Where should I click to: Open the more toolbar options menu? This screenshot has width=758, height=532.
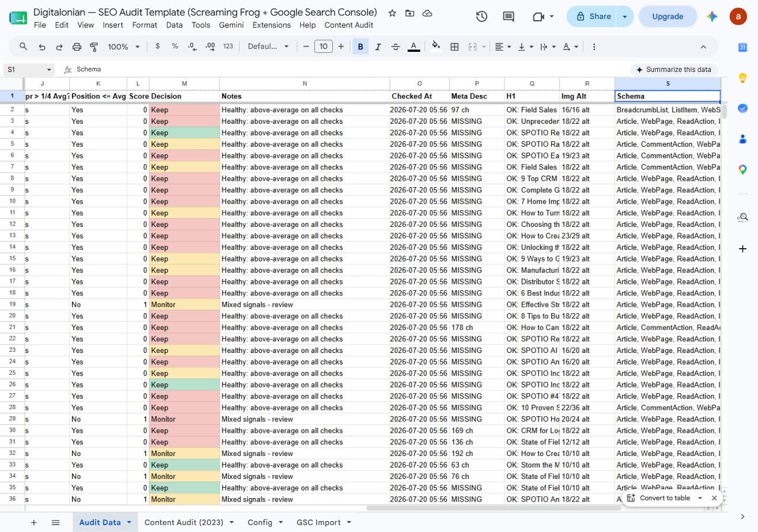pyautogui.click(x=594, y=47)
